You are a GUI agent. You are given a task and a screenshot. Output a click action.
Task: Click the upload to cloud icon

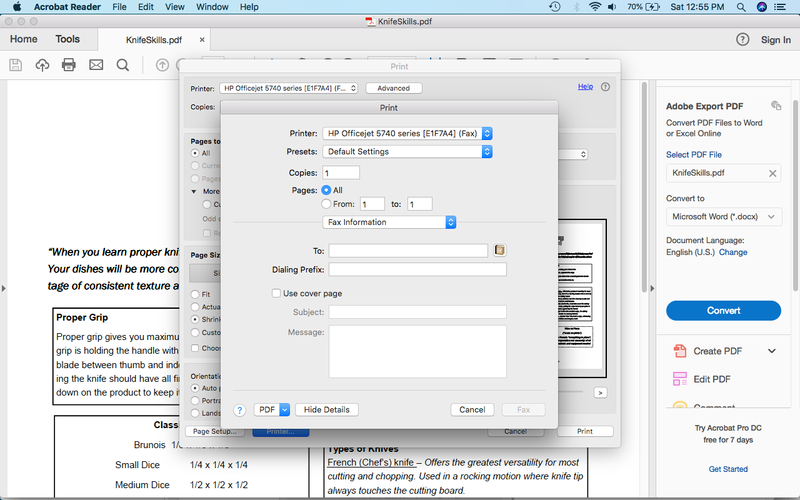42,65
